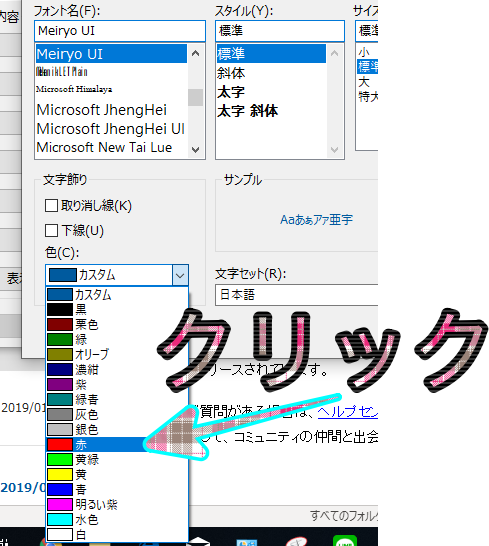Open the 文字セット(R) 日本語 combo box
The height and width of the screenshot is (546, 489).
(x=296, y=295)
